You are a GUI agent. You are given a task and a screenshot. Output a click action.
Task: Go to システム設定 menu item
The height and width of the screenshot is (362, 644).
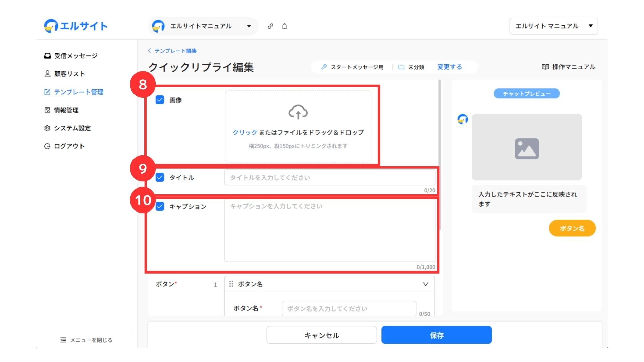tap(72, 128)
